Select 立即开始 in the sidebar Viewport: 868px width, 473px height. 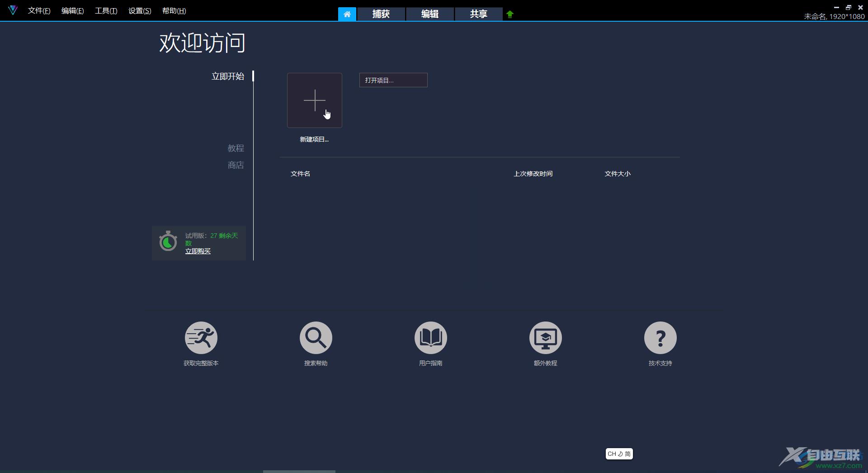pyautogui.click(x=228, y=76)
